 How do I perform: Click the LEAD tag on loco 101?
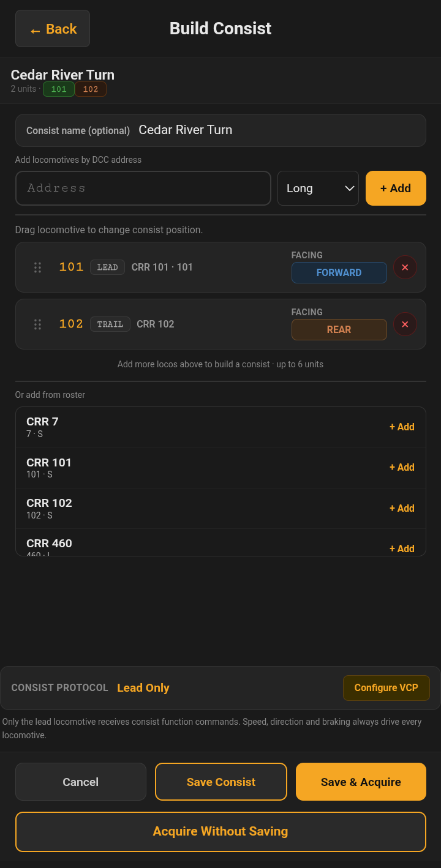[x=107, y=268]
